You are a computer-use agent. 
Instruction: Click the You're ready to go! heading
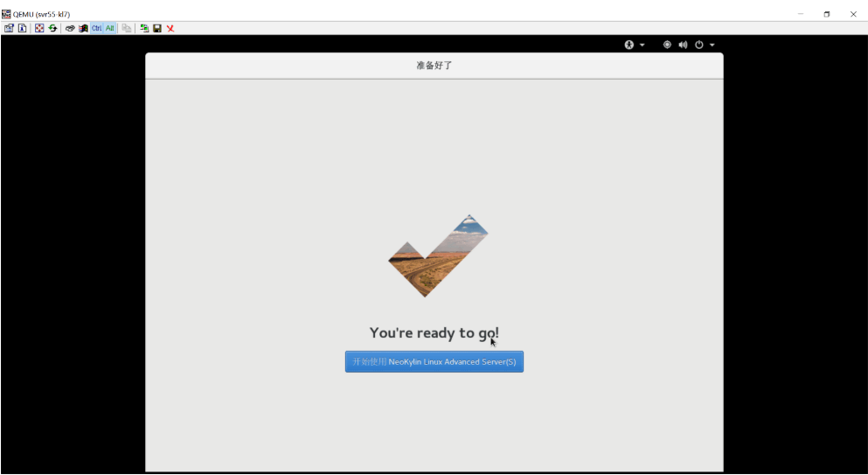coord(434,332)
